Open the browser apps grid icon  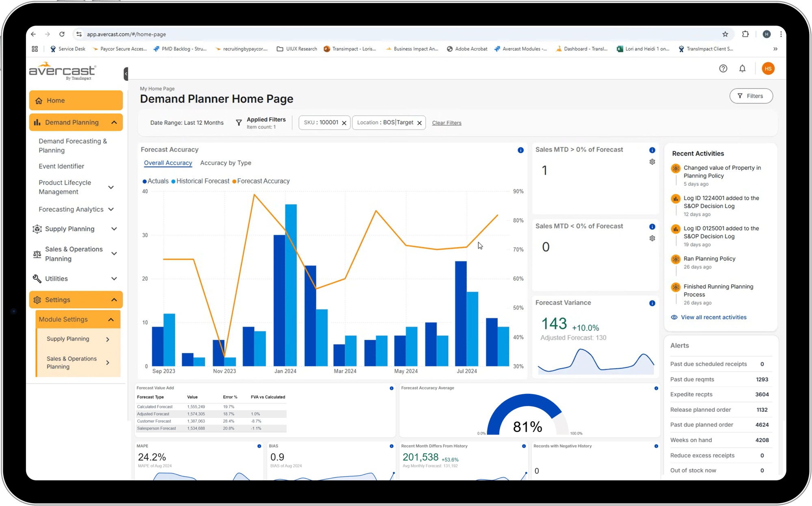[x=35, y=49]
